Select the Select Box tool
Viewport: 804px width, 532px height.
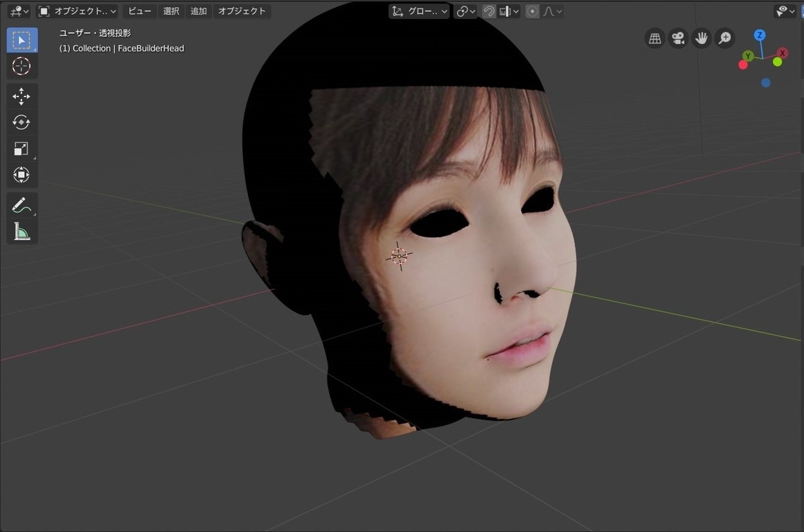[22, 40]
